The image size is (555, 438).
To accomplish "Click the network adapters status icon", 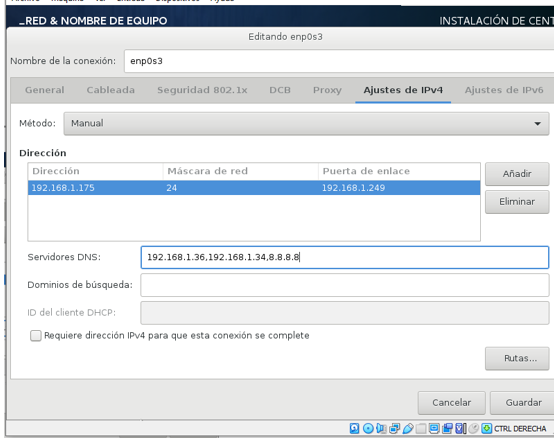I will click(x=395, y=428).
